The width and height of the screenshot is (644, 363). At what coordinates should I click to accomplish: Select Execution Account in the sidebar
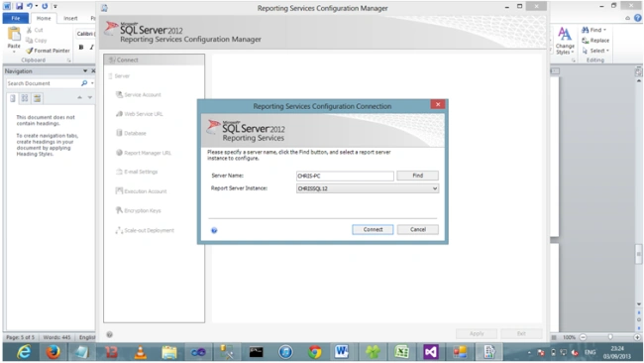146,191
